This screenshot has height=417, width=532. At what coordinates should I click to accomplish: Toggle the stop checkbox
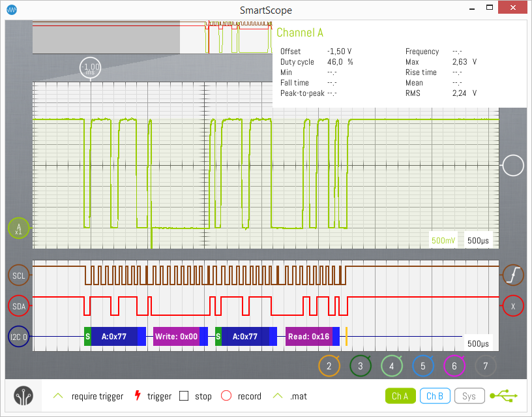coord(184,396)
